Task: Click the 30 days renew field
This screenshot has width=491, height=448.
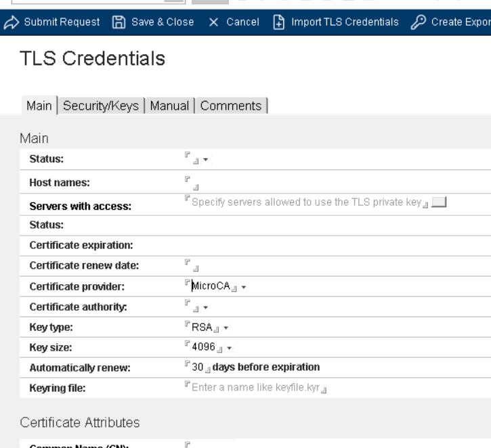Action: point(198,367)
